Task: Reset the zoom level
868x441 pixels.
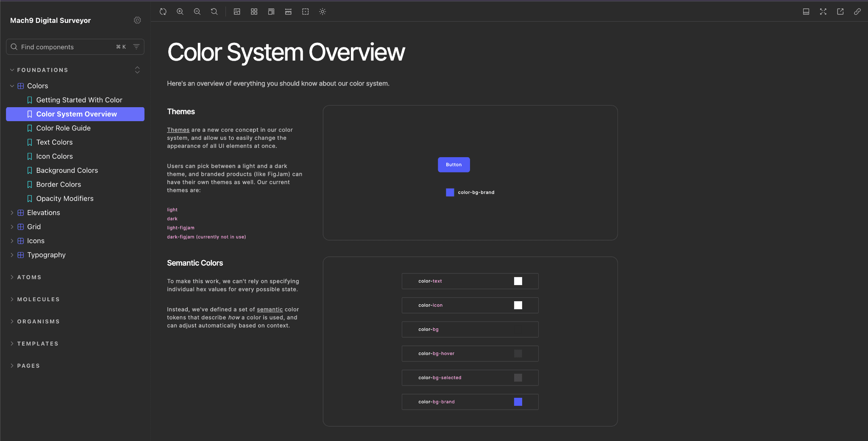Action: click(214, 12)
